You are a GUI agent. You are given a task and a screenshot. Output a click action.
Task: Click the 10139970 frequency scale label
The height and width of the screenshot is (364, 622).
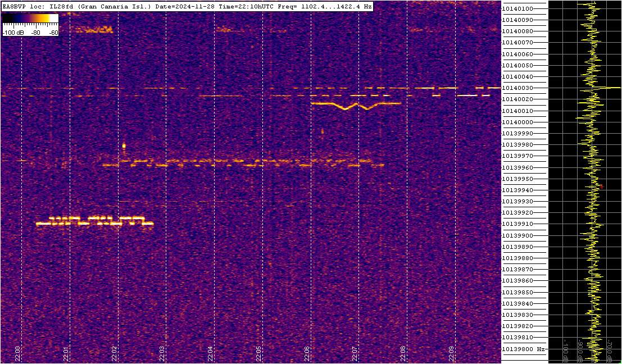pyautogui.click(x=517, y=156)
